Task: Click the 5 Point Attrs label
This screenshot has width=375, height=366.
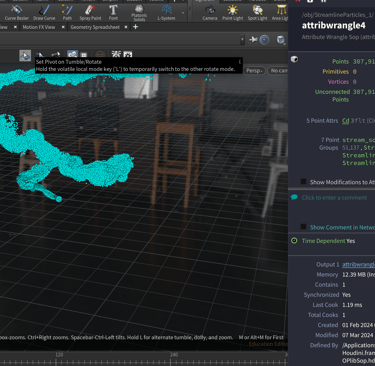Action: point(322,121)
